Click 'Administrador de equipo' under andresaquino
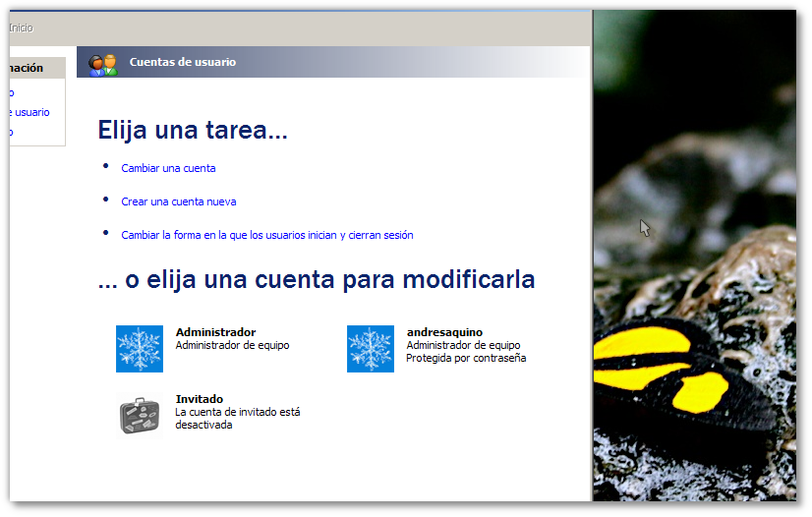Image resolution: width=812 pixels, height=517 pixels. (x=463, y=345)
